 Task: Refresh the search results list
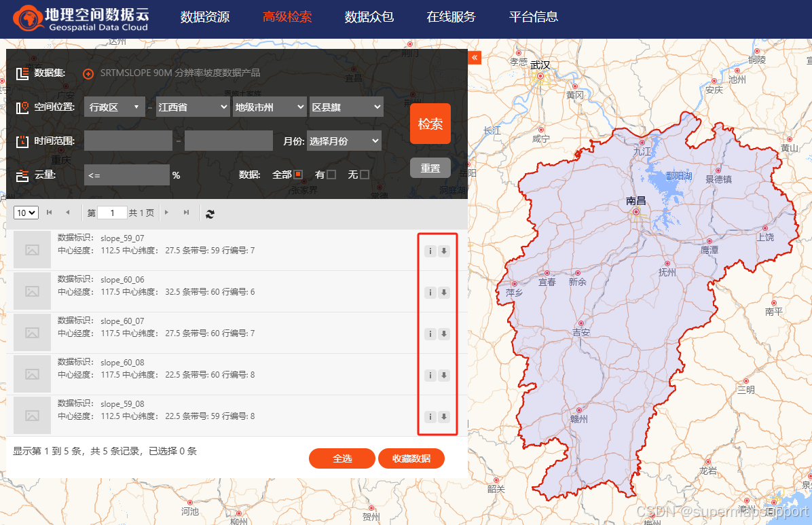coord(210,213)
